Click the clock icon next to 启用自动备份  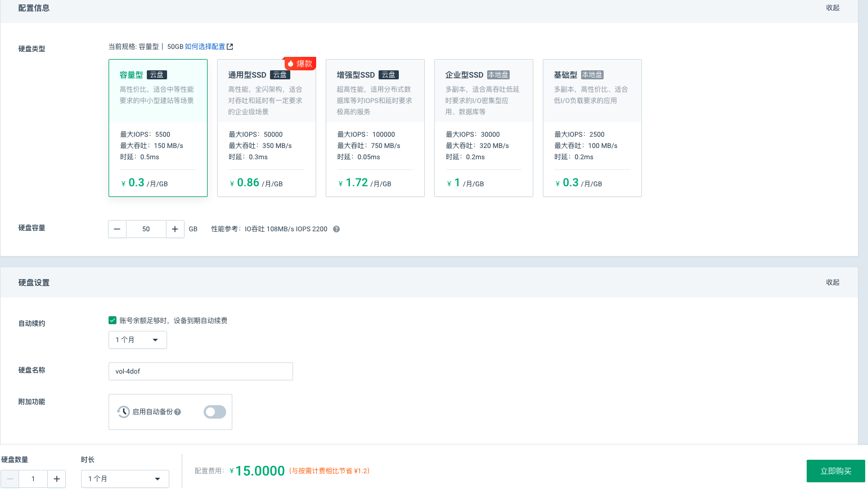[124, 412]
